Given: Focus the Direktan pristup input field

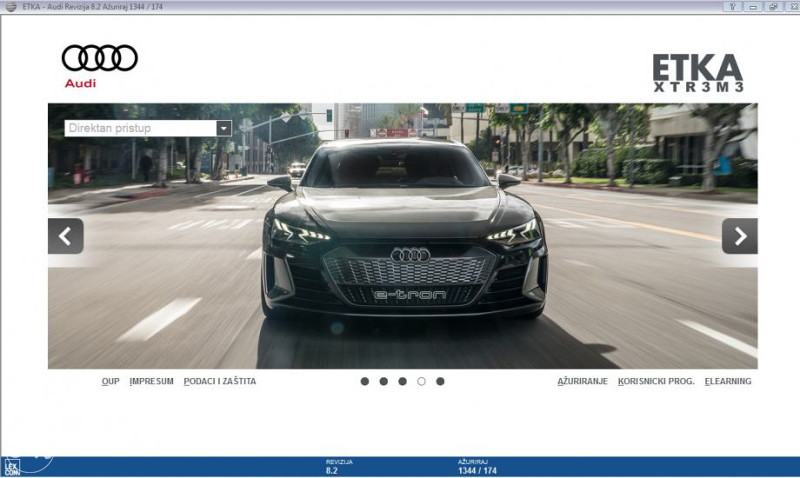Looking at the screenshot, I should pos(140,128).
